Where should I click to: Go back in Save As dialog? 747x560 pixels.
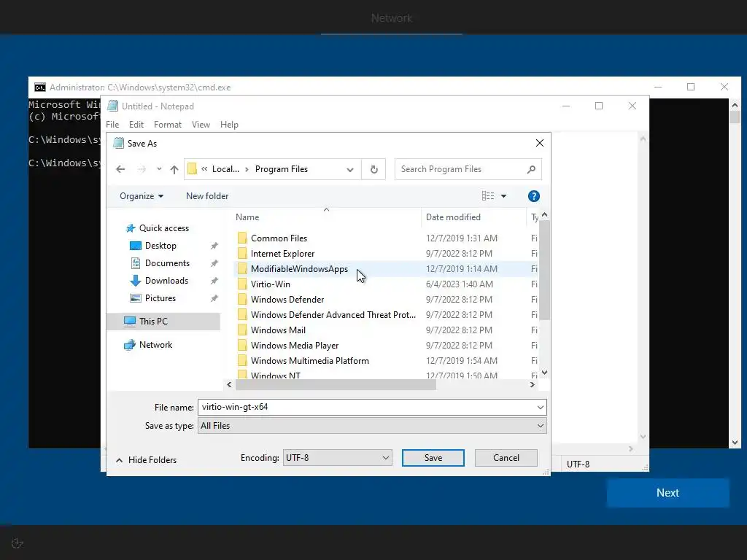click(x=120, y=169)
